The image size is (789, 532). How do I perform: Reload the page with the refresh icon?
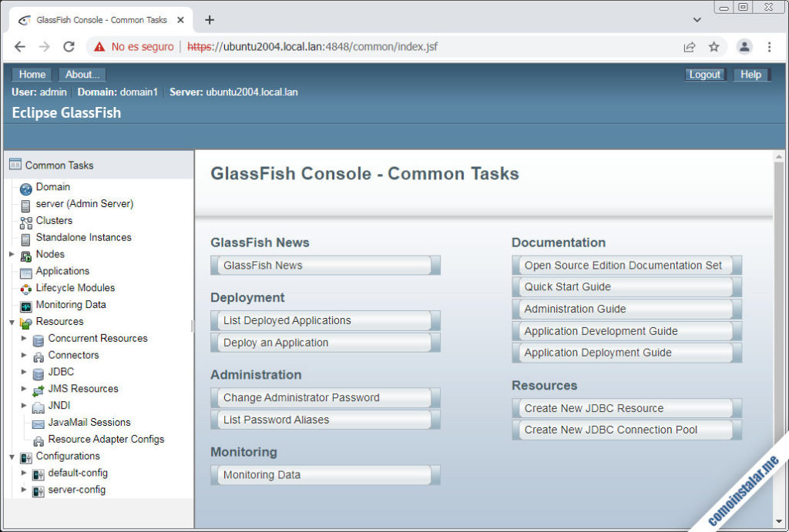[69, 46]
